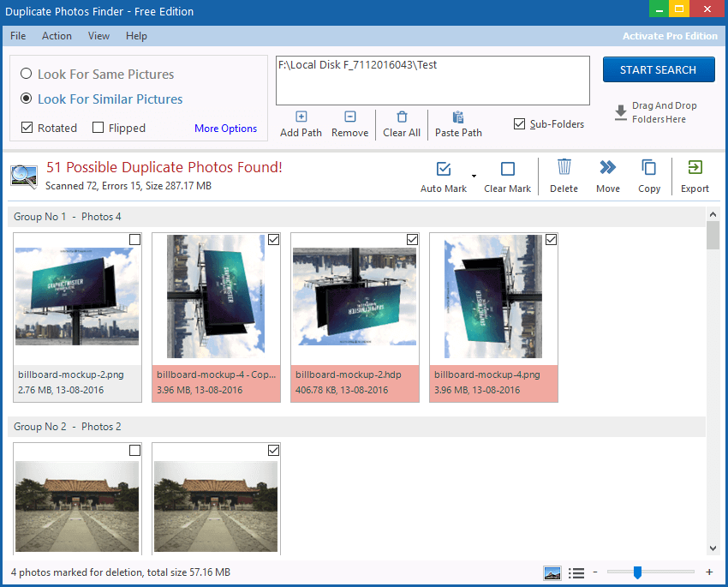
Task: Open the View menu
Action: click(98, 36)
